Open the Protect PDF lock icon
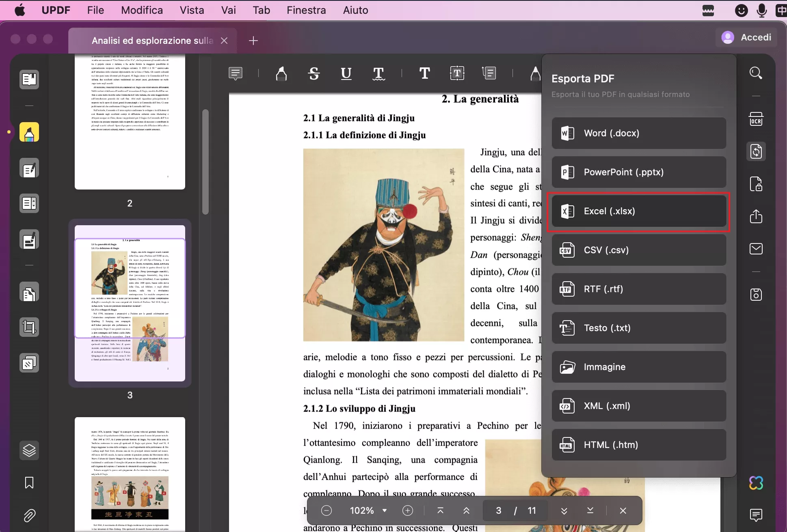 (756, 184)
